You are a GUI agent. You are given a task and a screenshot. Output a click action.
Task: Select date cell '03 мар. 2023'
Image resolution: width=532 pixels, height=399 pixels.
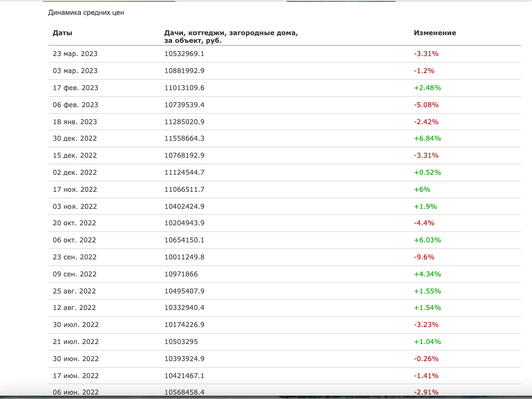(x=75, y=70)
